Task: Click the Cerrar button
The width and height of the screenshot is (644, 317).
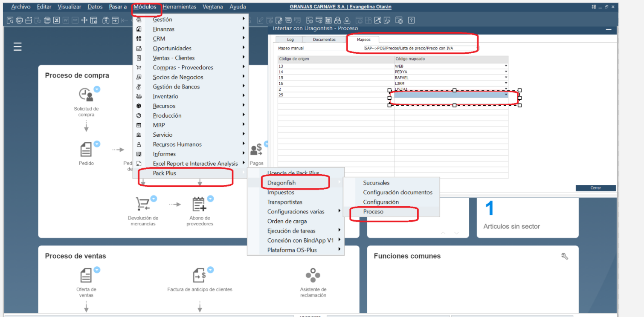Action: (595, 188)
